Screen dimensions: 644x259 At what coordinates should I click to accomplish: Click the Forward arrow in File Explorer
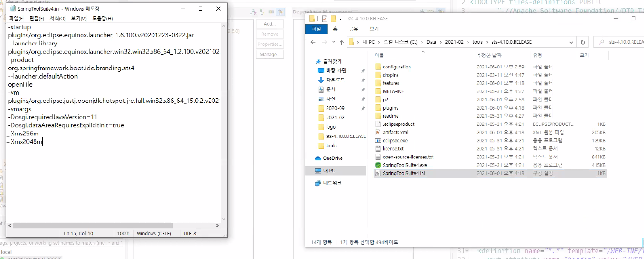click(325, 42)
